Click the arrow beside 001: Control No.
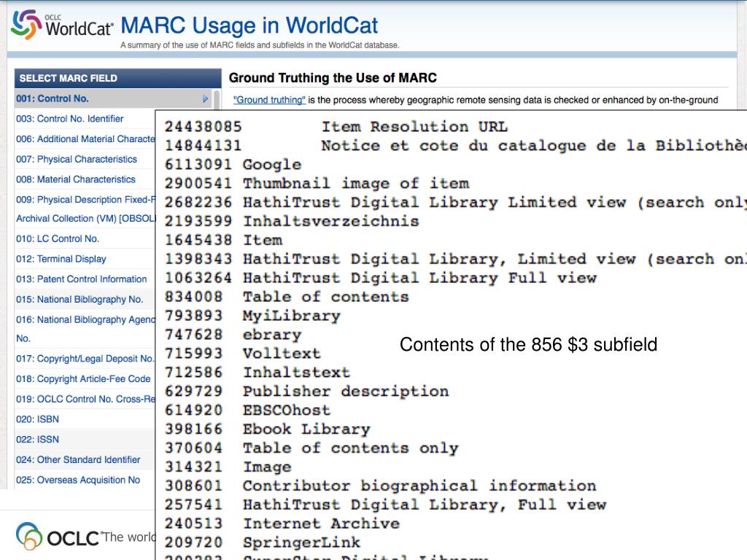The width and height of the screenshot is (747, 560). click(205, 98)
